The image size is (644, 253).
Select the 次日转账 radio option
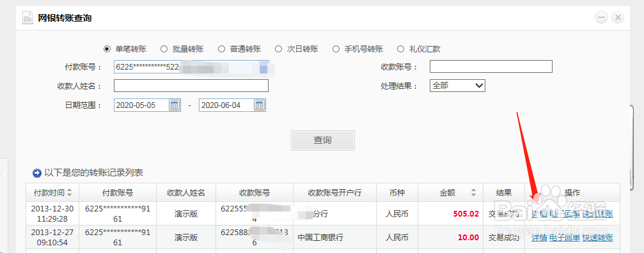tap(279, 49)
